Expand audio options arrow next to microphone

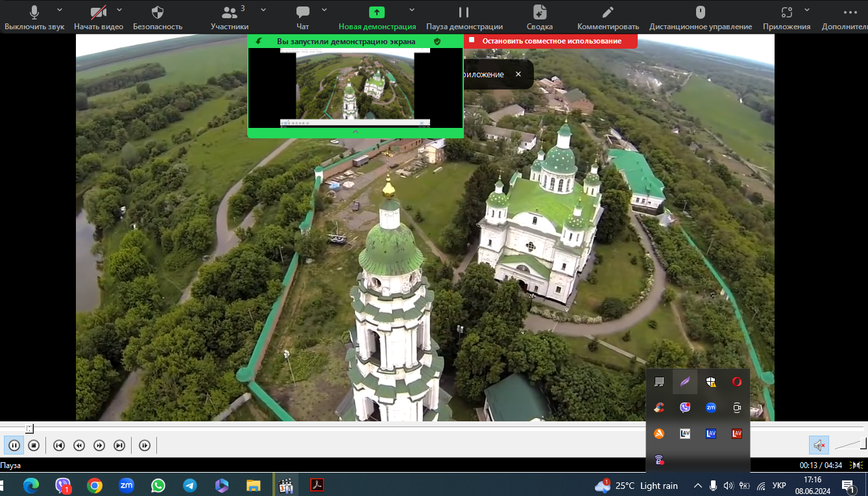(x=60, y=10)
